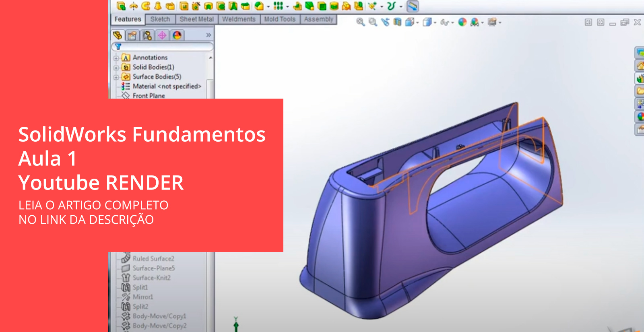
Task: Select the Boundary Boss/Base tool icon
Action: pos(170,6)
